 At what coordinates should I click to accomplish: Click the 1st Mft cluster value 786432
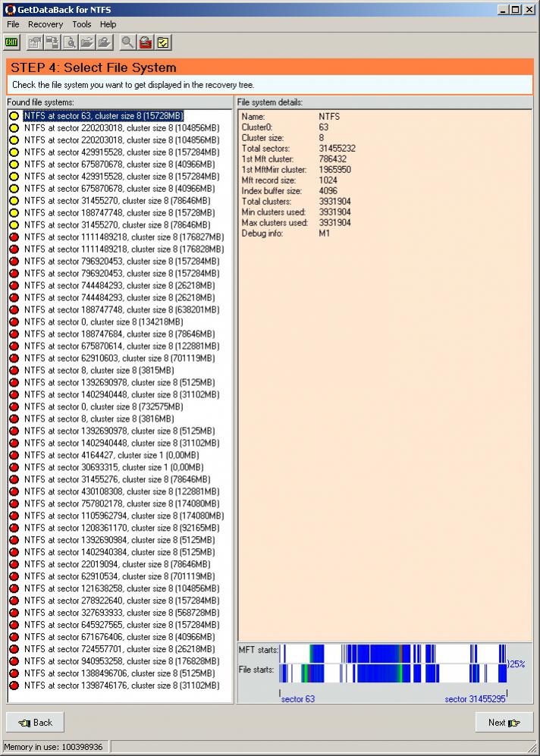pos(332,158)
